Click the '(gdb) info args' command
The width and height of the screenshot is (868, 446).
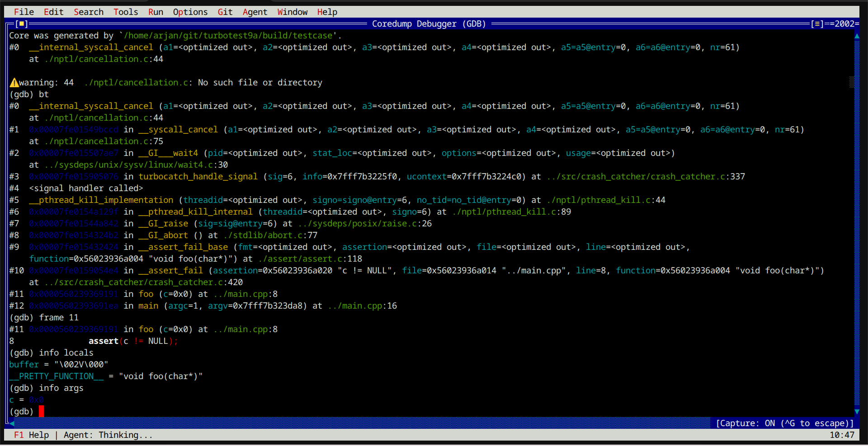coord(46,388)
